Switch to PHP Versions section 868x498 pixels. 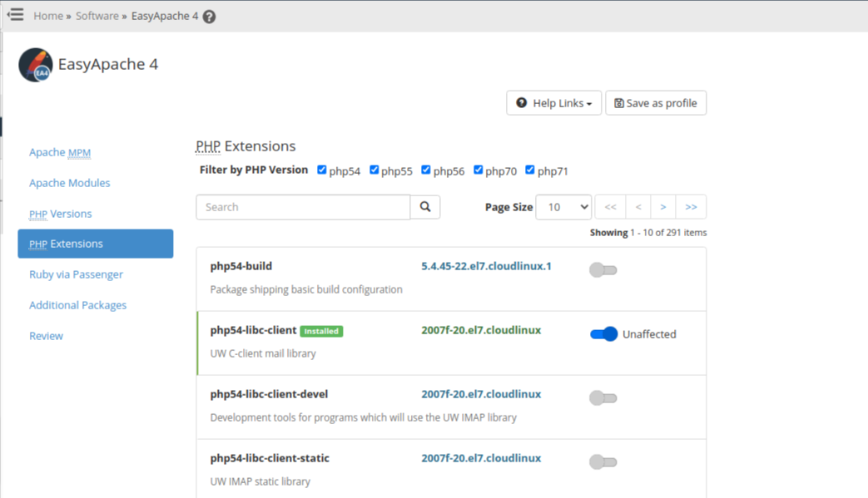click(61, 214)
